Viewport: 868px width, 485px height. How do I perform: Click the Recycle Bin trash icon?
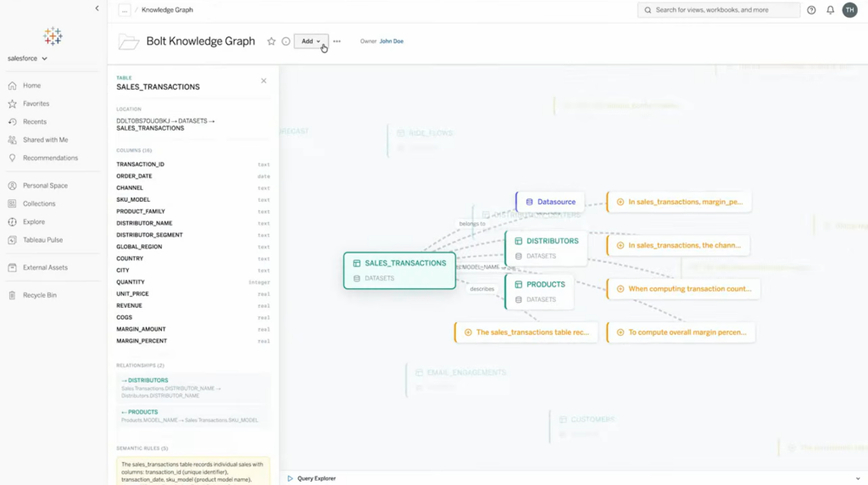point(12,295)
